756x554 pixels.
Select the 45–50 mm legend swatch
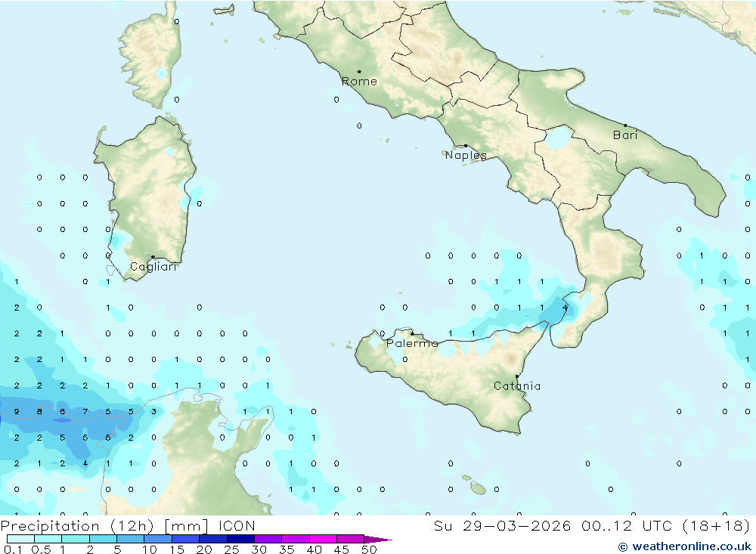(x=351, y=539)
